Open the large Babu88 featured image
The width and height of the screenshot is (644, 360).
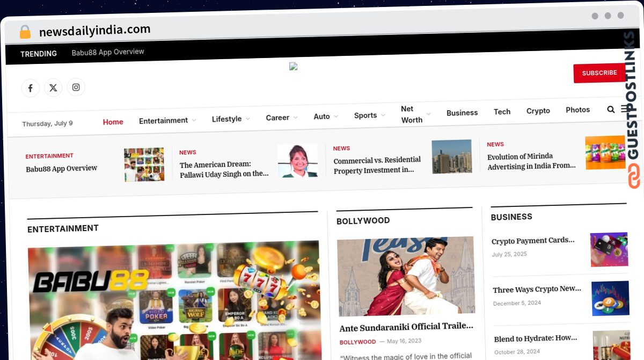pyautogui.click(x=174, y=301)
